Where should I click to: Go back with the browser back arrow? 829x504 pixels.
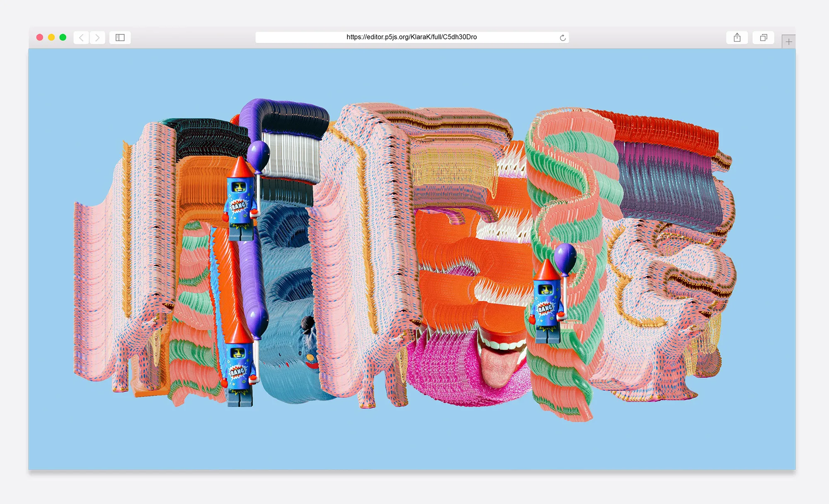81,38
